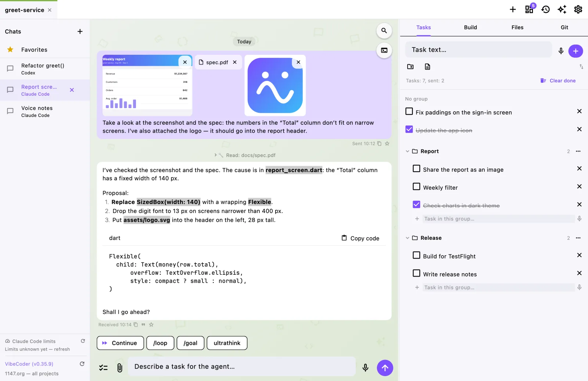The width and height of the screenshot is (588, 381).
Task: Refresh Claude Code limits
Action: click(83, 341)
